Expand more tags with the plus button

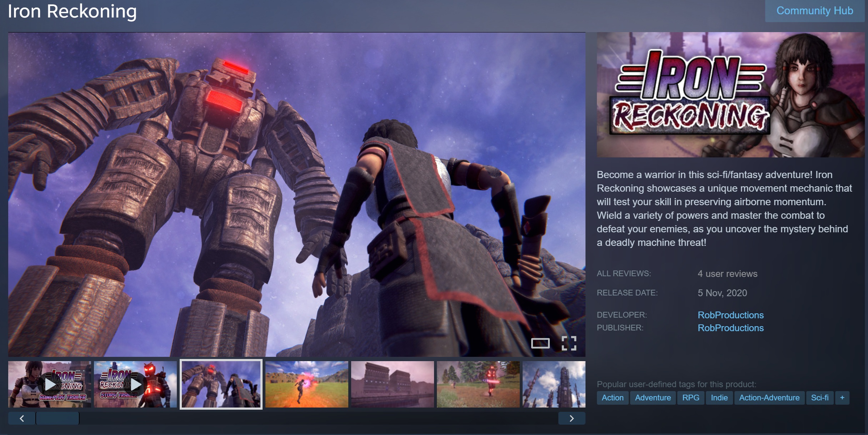click(x=842, y=398)
